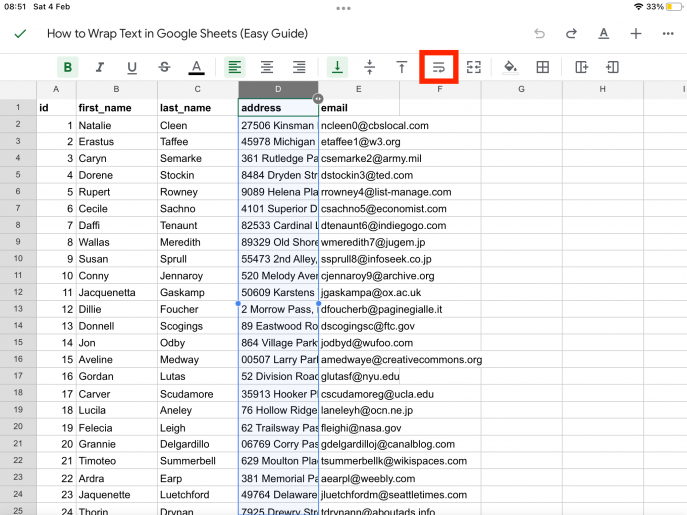This screenshot has height=515, width=687.
Task: Tap the three-dot multitasking handle at top
Action: click(343, 8)
